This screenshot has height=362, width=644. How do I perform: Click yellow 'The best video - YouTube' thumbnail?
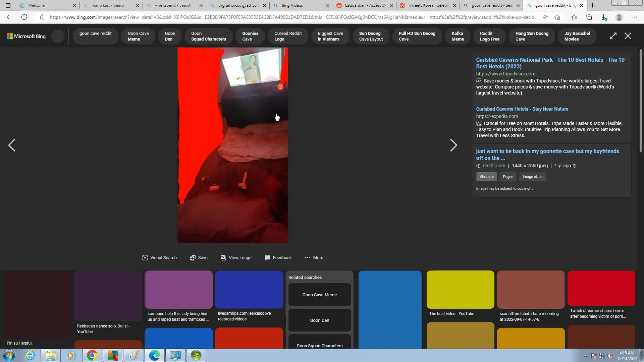point(460,290)
